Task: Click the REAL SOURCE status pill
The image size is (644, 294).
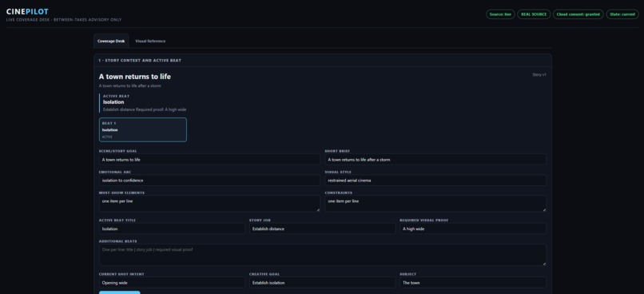Action: 534,14
